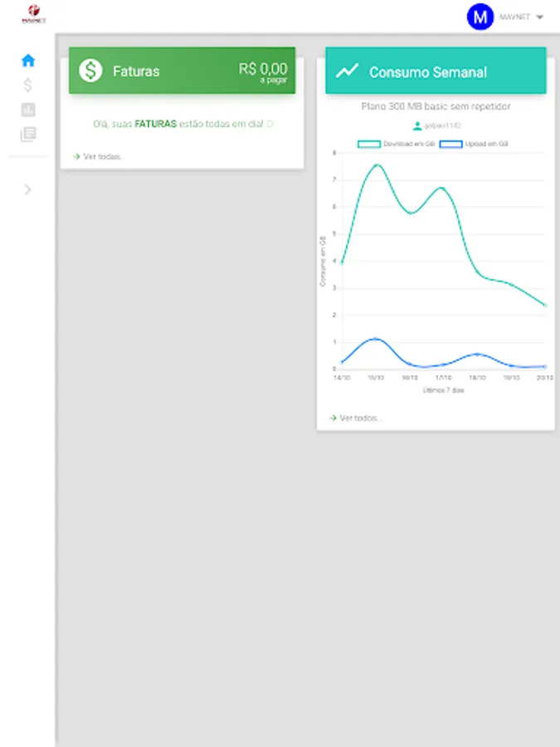Click the MAVNET username in the header

click(x=514, y=17)
